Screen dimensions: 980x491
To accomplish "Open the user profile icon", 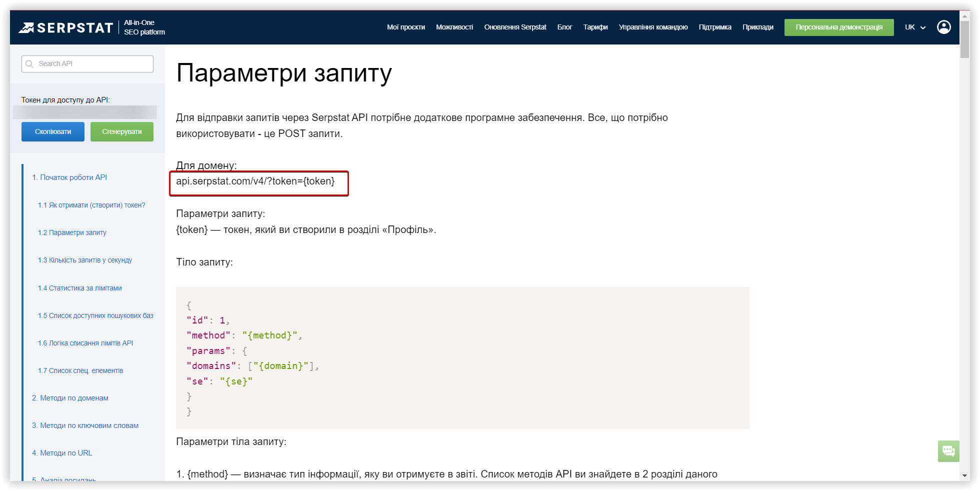I will coord(943,27).
